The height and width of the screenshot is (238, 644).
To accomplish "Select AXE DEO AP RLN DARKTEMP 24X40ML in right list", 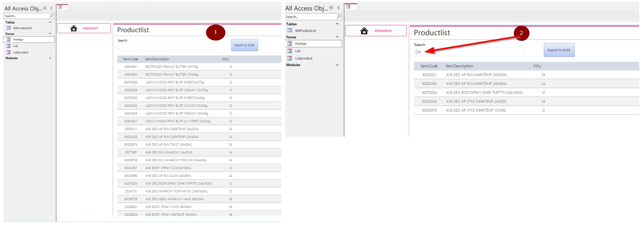I will pos(527,84).
